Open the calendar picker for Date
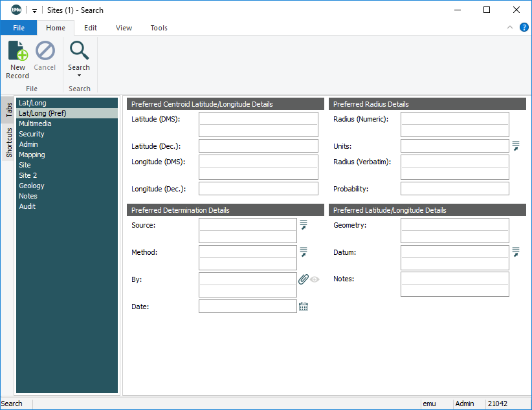This screenshot has height=410, width=532. pos(303,307)
